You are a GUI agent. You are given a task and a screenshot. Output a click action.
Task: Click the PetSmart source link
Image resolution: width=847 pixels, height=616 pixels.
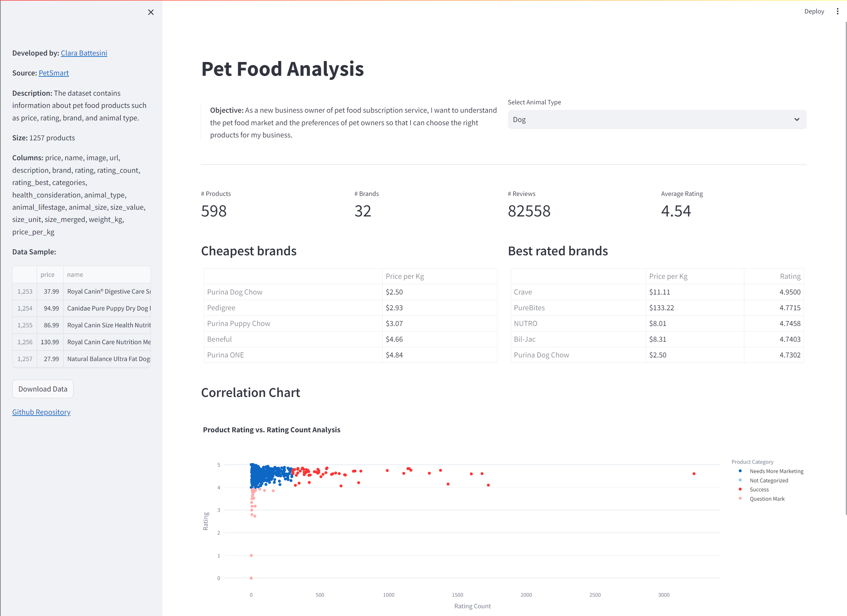(54, 72)
